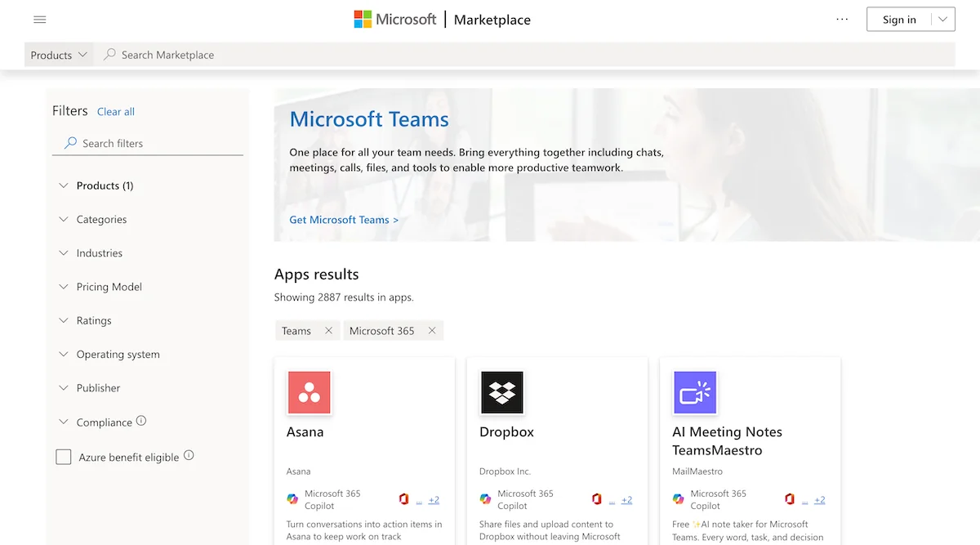Click the Microsoft 365 Copilot icon on Asana card
The image size is (980, 545).
tap(292, 499)
